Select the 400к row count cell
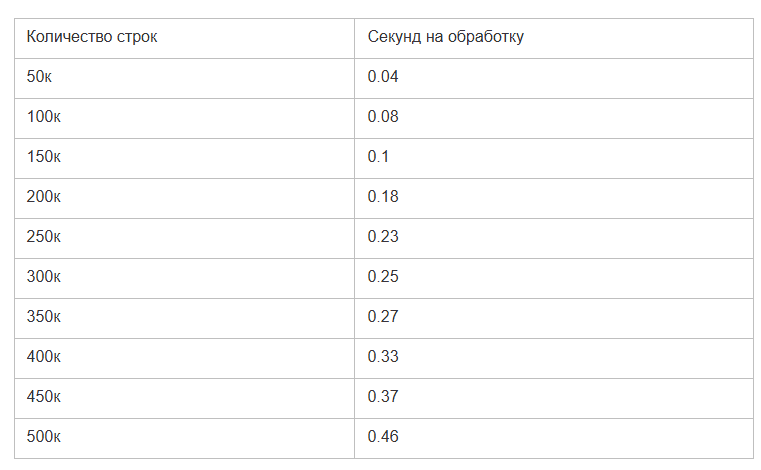 click(44, 357)
